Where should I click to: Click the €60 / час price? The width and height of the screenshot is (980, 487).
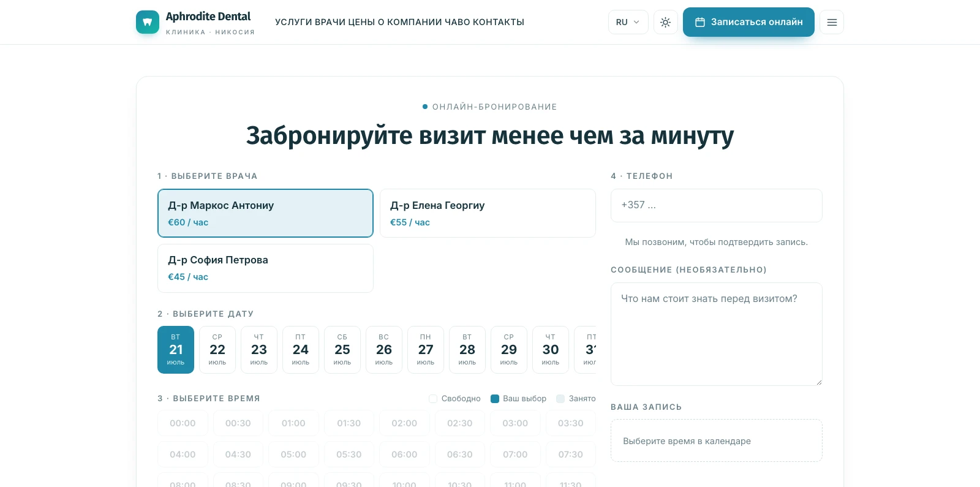click(x=188, y=222)
